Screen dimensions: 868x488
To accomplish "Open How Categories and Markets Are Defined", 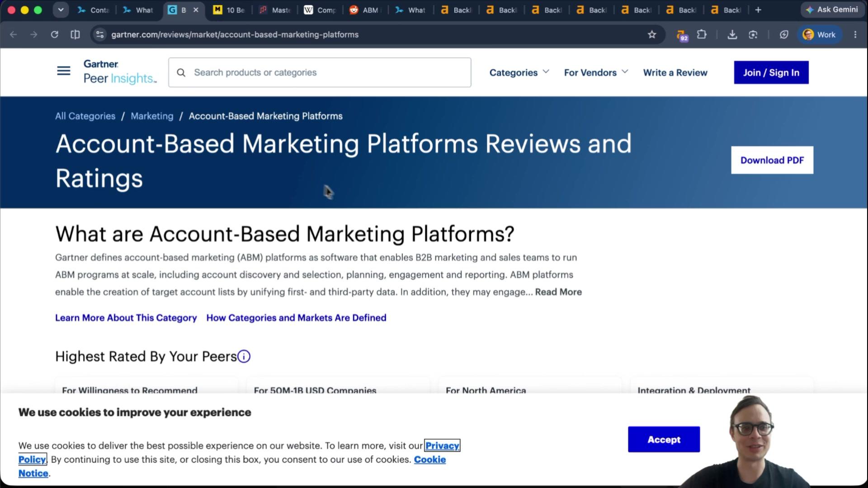I will point(296,318).
